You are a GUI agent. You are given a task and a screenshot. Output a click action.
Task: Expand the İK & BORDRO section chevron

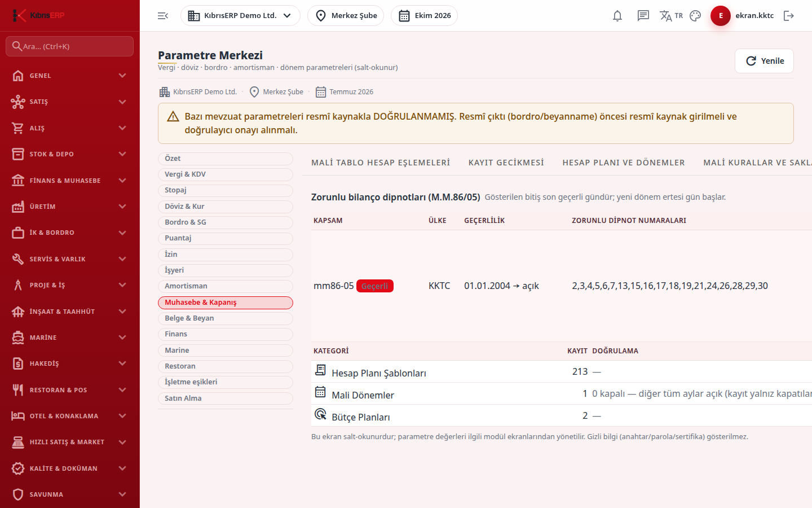pos(122,233)
